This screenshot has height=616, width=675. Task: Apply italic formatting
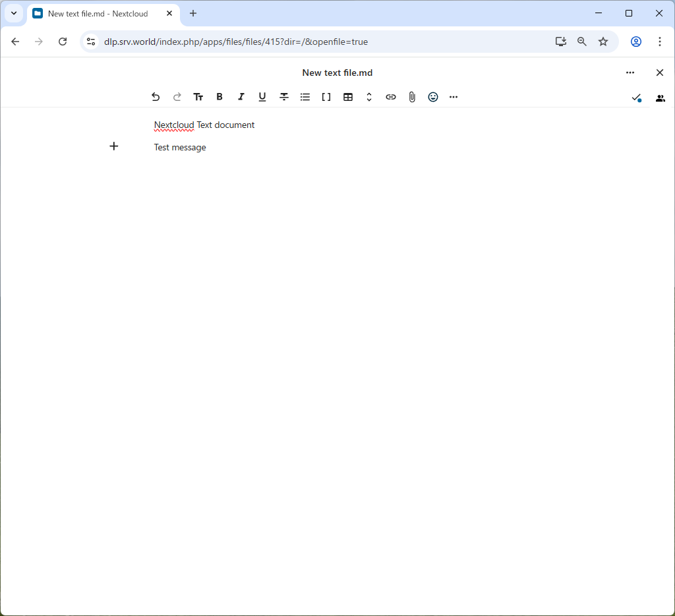tap(241, 97)
